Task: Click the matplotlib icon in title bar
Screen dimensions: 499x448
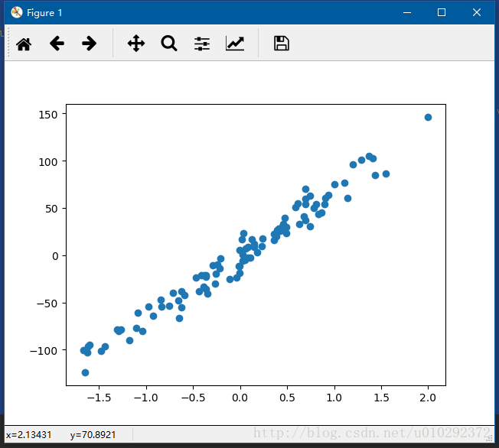Action: (x=17, y=12)
